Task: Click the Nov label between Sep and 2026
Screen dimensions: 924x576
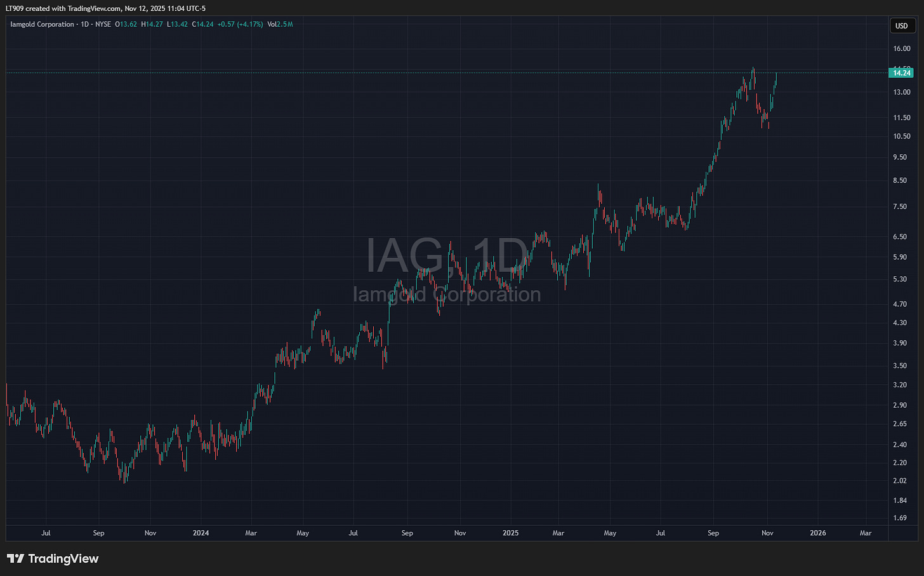Action: coord(767,533)
